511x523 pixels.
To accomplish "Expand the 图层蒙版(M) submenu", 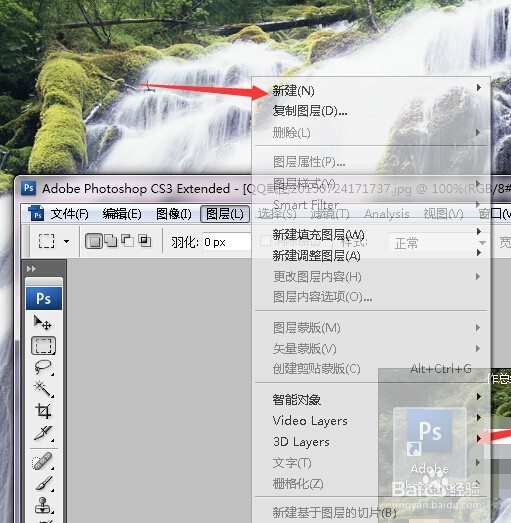I will (371, 328).
